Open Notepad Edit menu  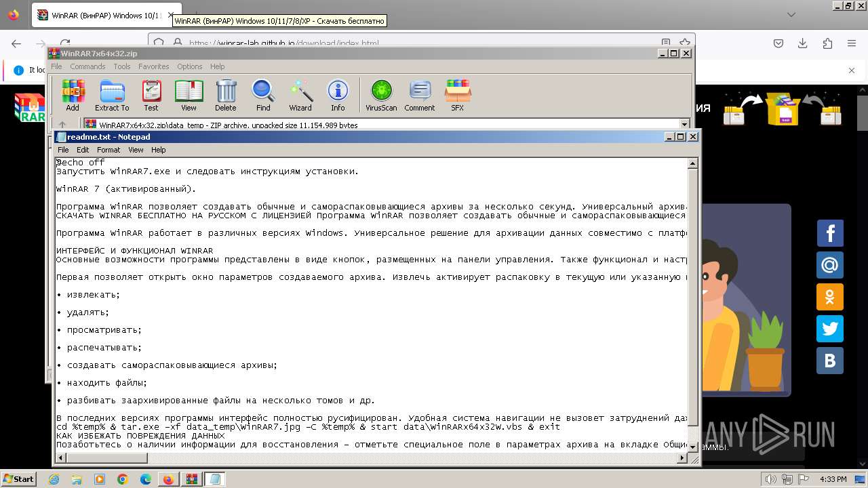(83, 150)
